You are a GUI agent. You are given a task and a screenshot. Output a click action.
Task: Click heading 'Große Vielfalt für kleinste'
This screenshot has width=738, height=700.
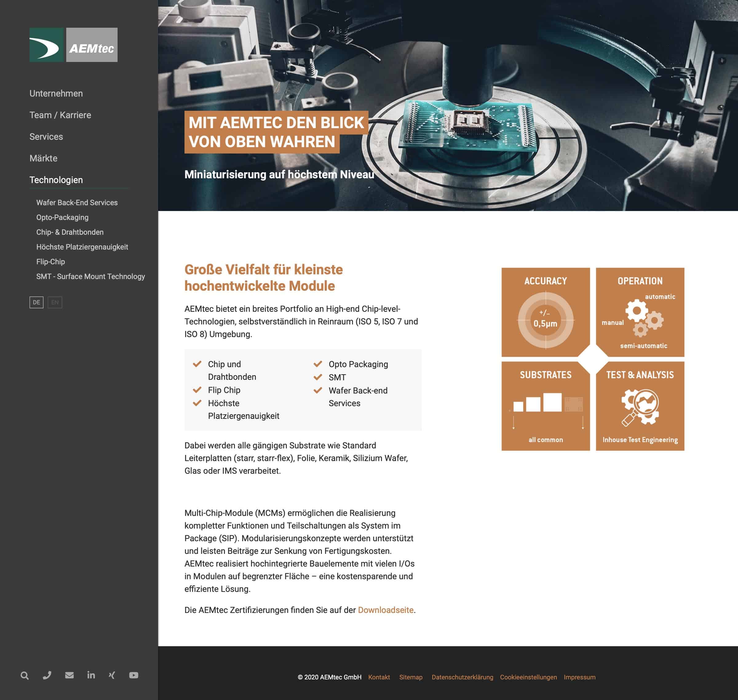(264, 270)
